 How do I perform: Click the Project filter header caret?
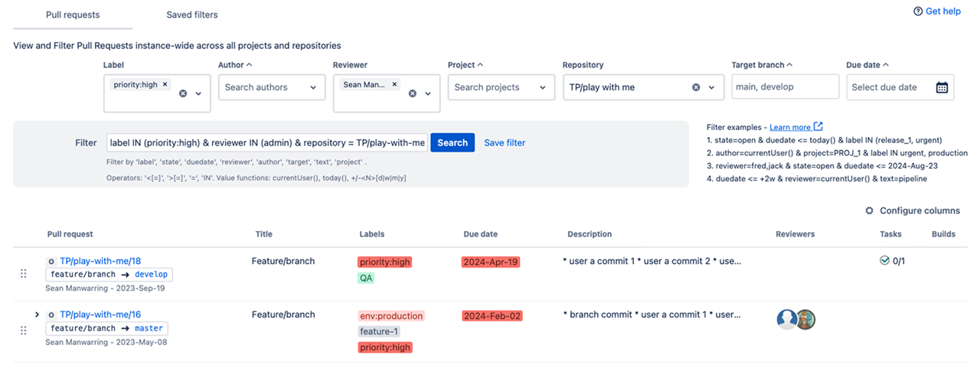(x=480, y=65)
